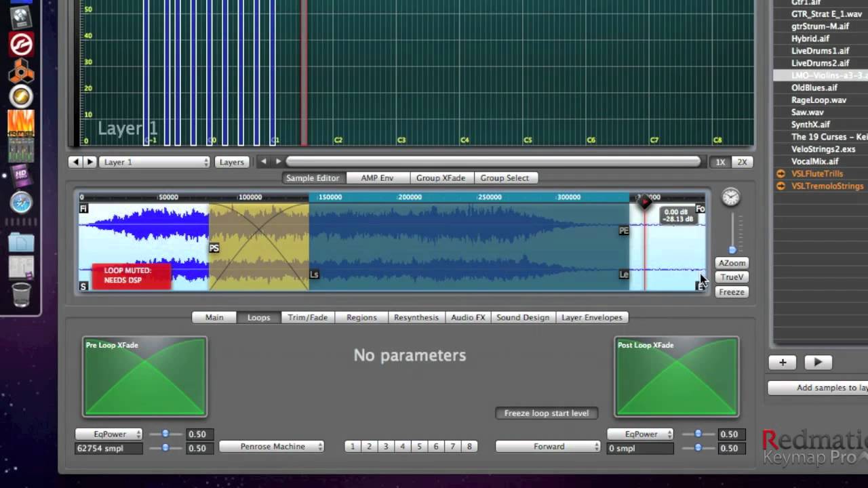Open the orange hexagon app in Dock
Viewport: 868px width, 488px height.
click(x=21, y=70)
